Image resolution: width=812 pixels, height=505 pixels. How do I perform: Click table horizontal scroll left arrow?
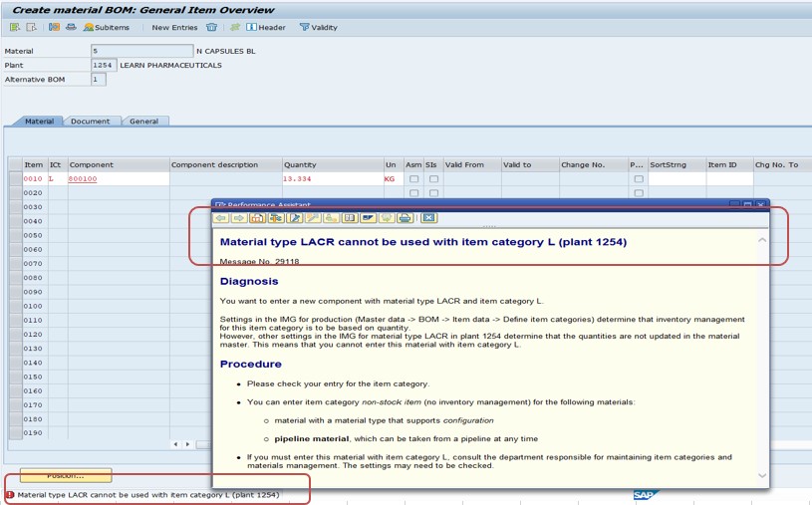pyautogui.click(x=176, y=444)
